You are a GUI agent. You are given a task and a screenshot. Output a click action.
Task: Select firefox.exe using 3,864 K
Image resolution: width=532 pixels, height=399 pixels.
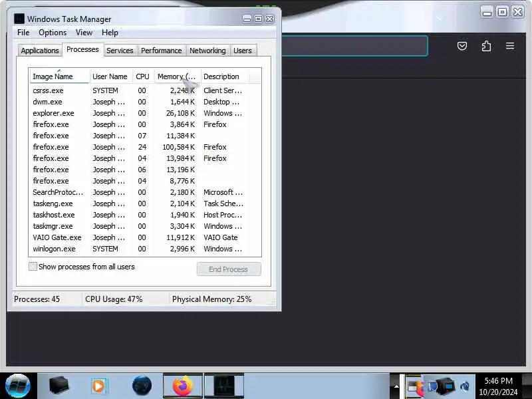[x=145, y=124]
